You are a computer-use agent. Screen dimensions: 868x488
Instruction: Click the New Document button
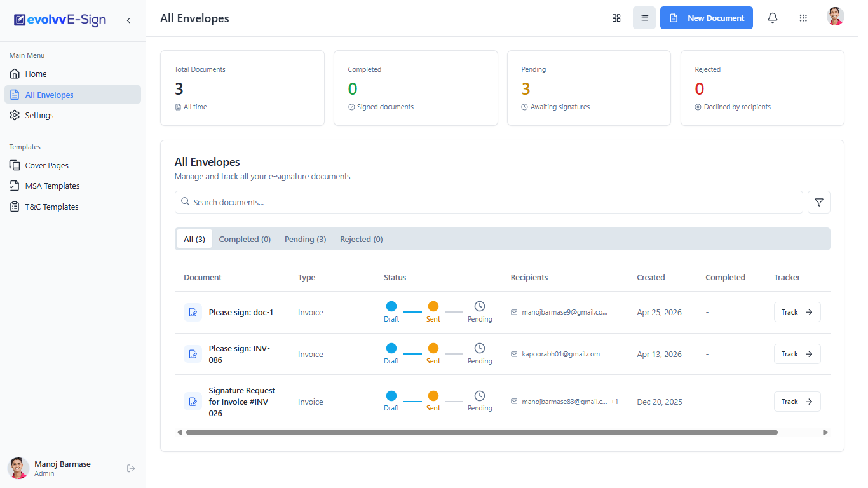click(x=707, y=18)
